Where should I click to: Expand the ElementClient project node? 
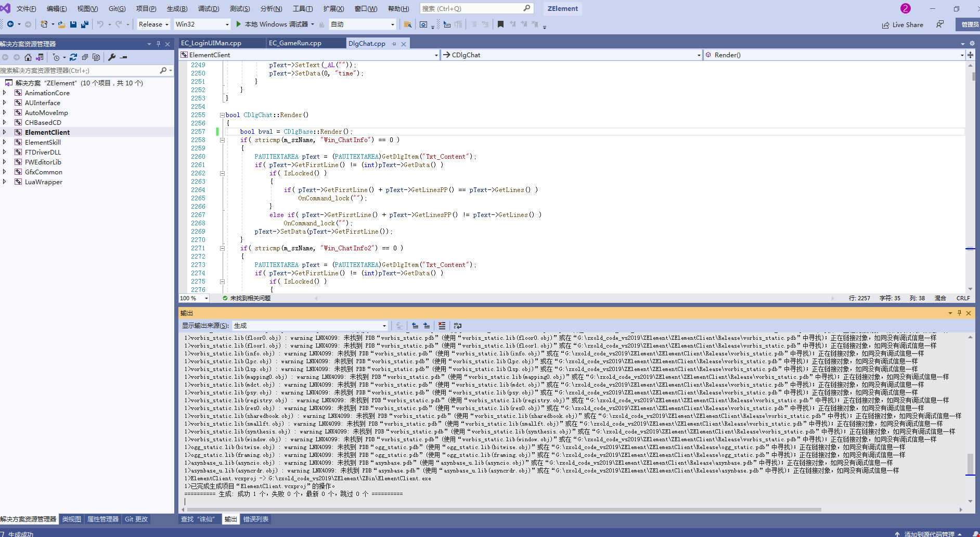[x=5, y=132]
